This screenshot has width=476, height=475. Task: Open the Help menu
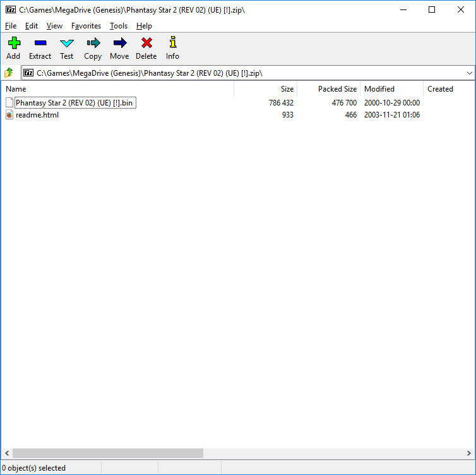(x=144, y=26)
